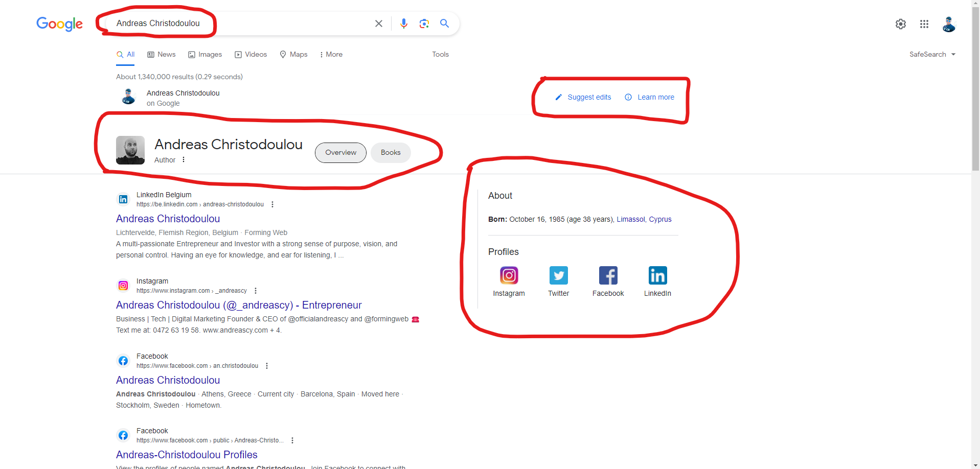This screenshot has width=980, height=469.
Task: Click the Instagram profile icon
Action: tap(509, 275)
